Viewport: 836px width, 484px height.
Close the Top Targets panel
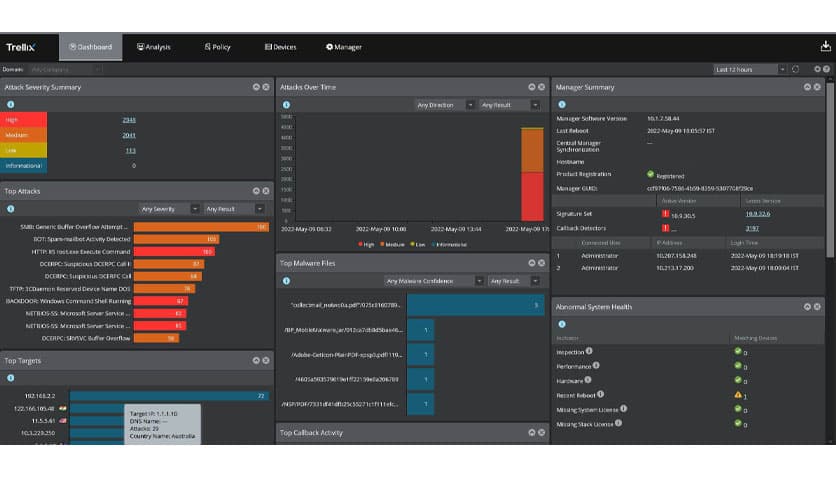[x=266, y=361]
